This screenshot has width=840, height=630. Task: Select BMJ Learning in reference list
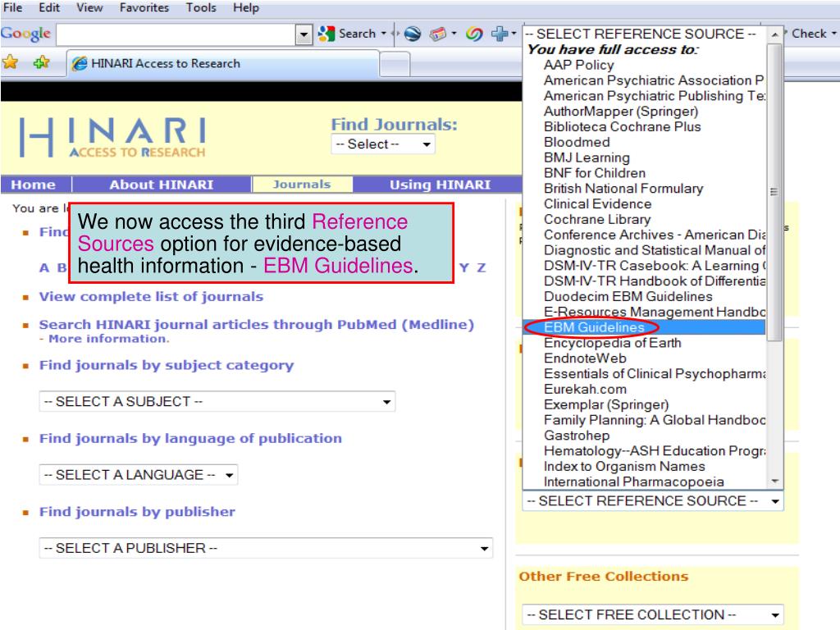[644, 157]
